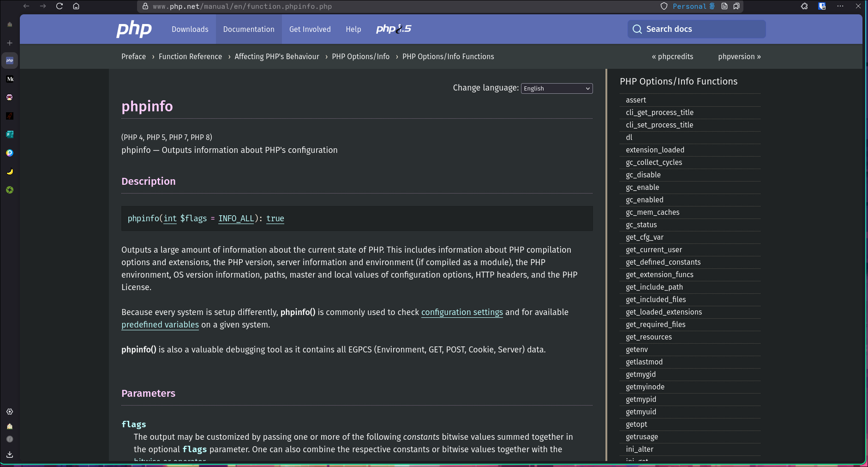Go back using the browser back arrow
868x467 pixels.
click(x=26, y=6)
